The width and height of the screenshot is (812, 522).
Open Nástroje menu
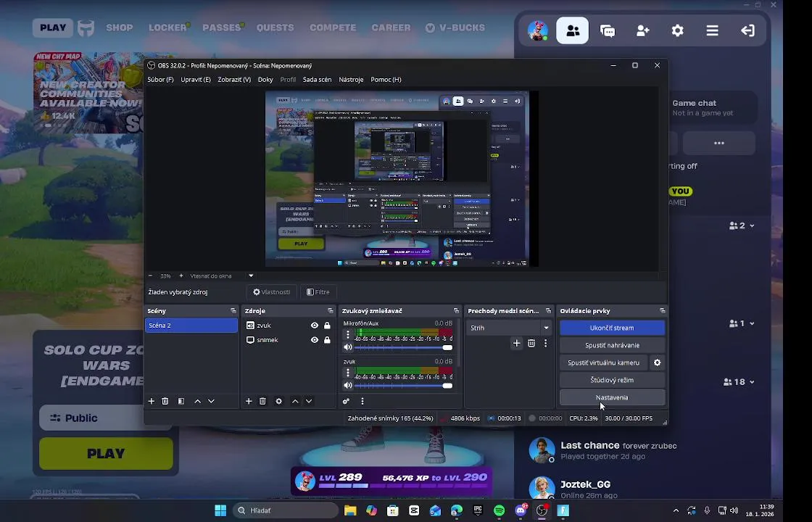351,80
